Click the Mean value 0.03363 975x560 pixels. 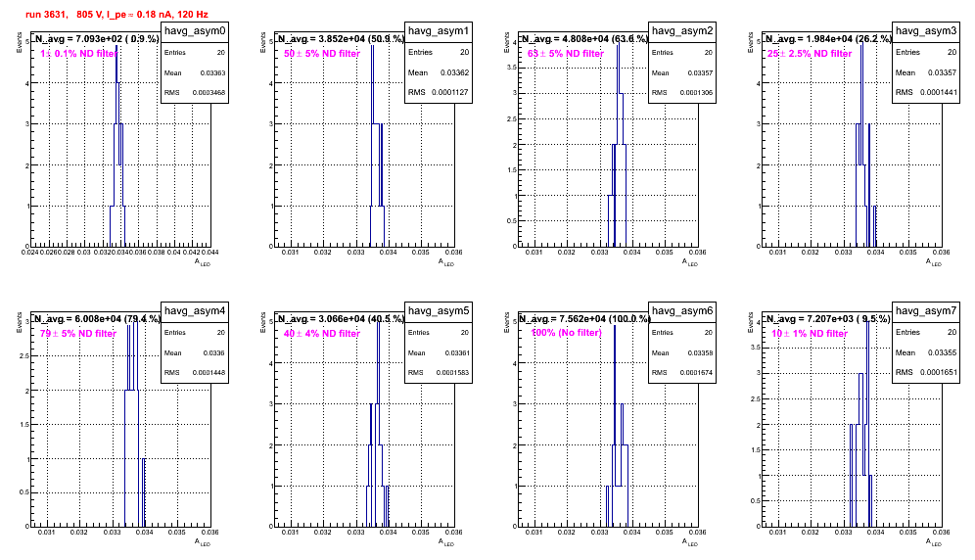pos(212,72)
